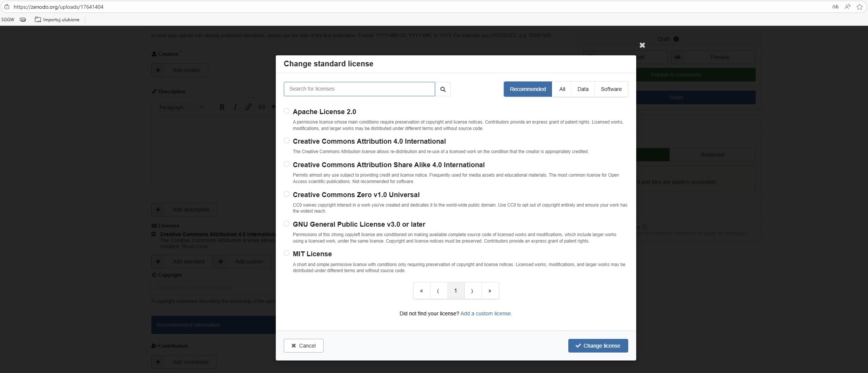868x373 pixels.
Task: Open Add a custom license link
Action: click(x=486, y=313)
